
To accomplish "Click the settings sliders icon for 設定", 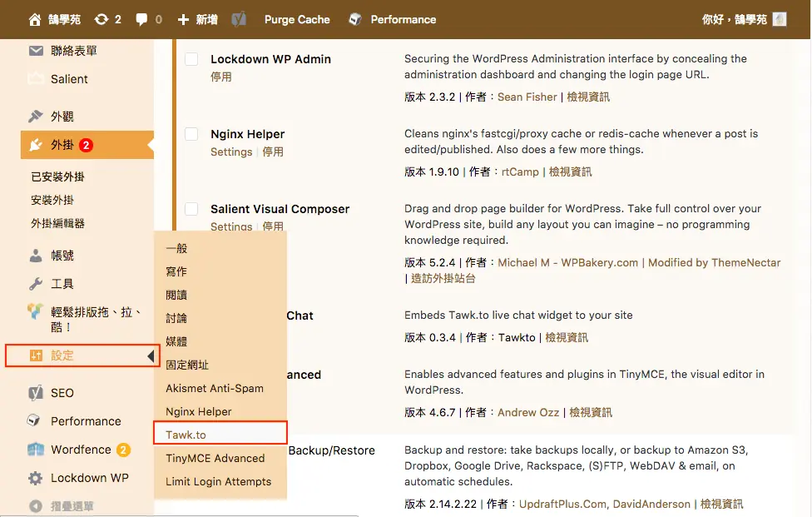I will (36, 355).
